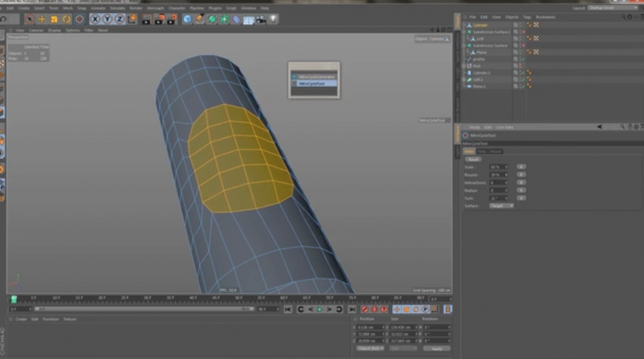The width and height of the screenshot is (644, 359).
Task: Open the MoGraph menu
Action: [x=155, y=8]
